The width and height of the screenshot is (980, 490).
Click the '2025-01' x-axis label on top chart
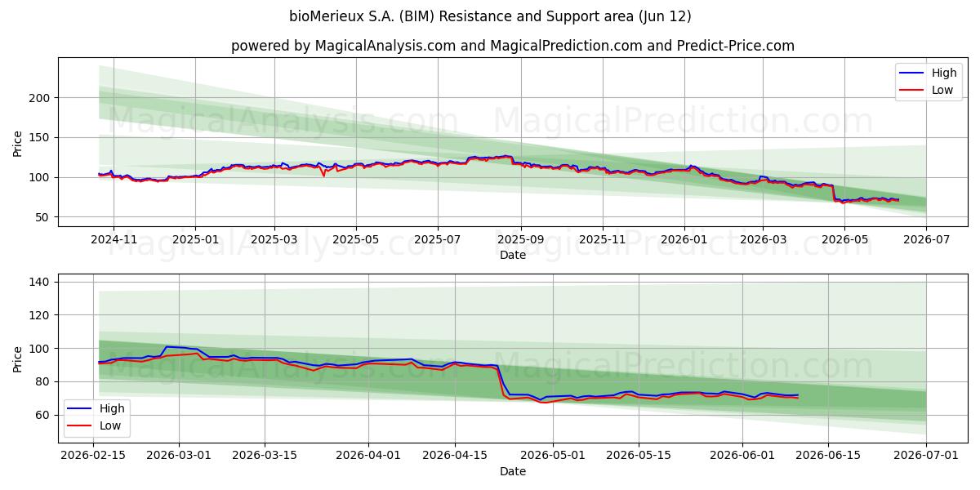click(195, 240)
